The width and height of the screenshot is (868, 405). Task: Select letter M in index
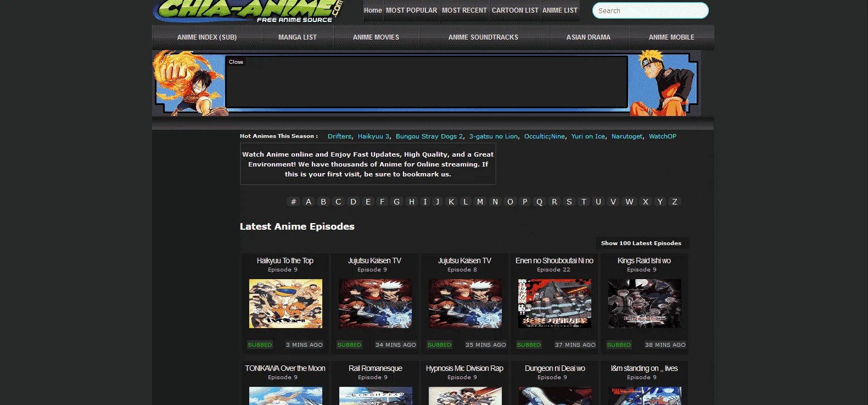click(x=480, y=202)
